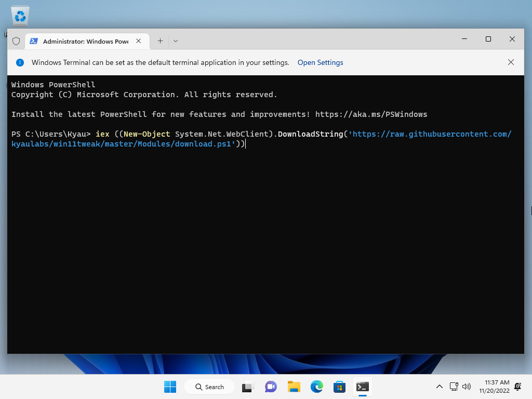Image resolution: width=532 pixels, height=399 pixels.
Task: Open a new terminal tab with plus button
Action: coord(160,41)
